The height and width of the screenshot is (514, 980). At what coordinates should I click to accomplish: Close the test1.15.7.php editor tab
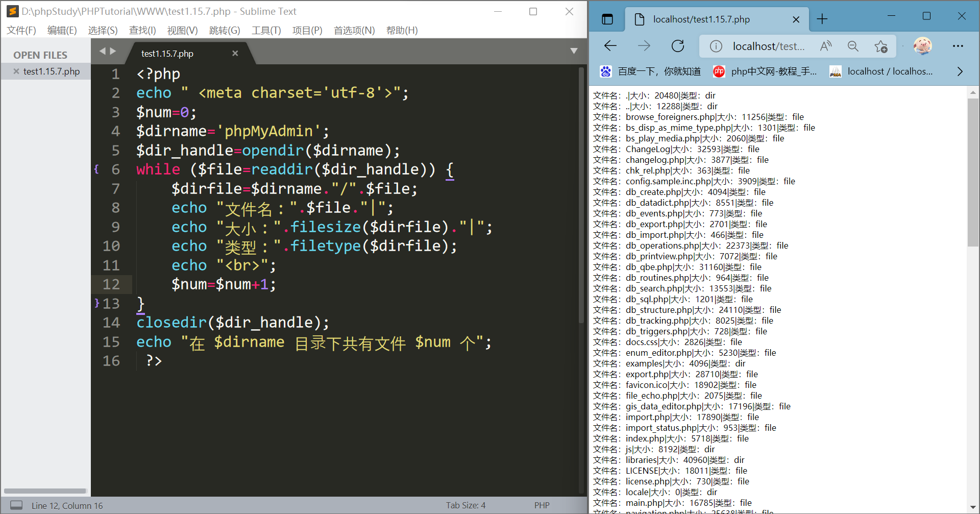235,53
